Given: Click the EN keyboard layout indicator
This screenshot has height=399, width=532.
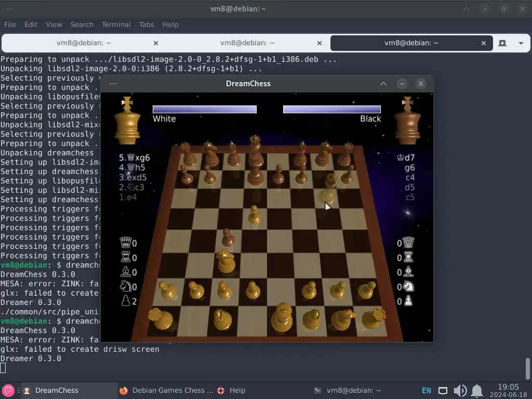Looking at the screenshot, I should (x=427, y=391).
